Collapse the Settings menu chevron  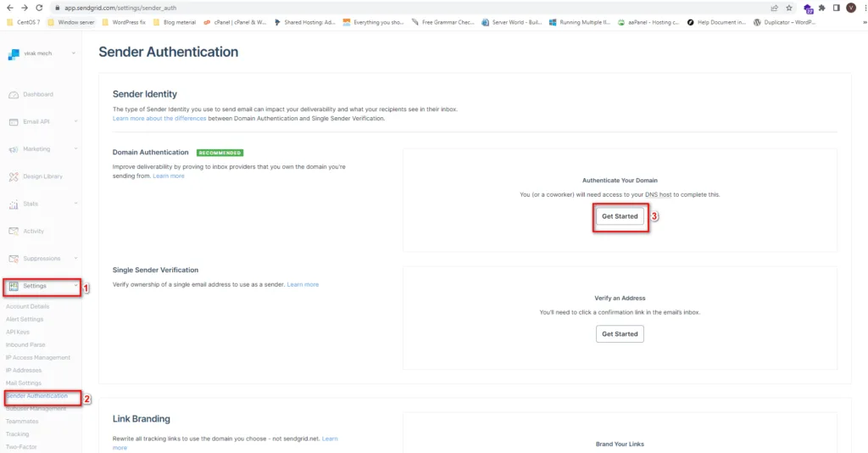75,286
